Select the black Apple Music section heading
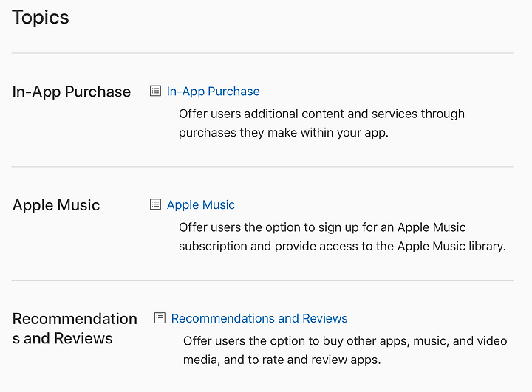The height and width of the screenshot is (392, 532). click(56, 205)
